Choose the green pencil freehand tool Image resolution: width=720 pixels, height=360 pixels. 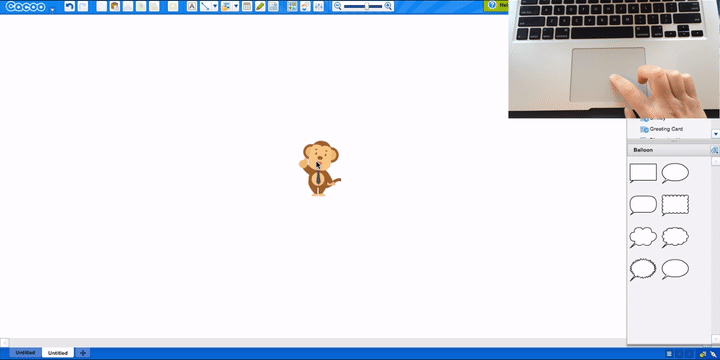(260, 6)
